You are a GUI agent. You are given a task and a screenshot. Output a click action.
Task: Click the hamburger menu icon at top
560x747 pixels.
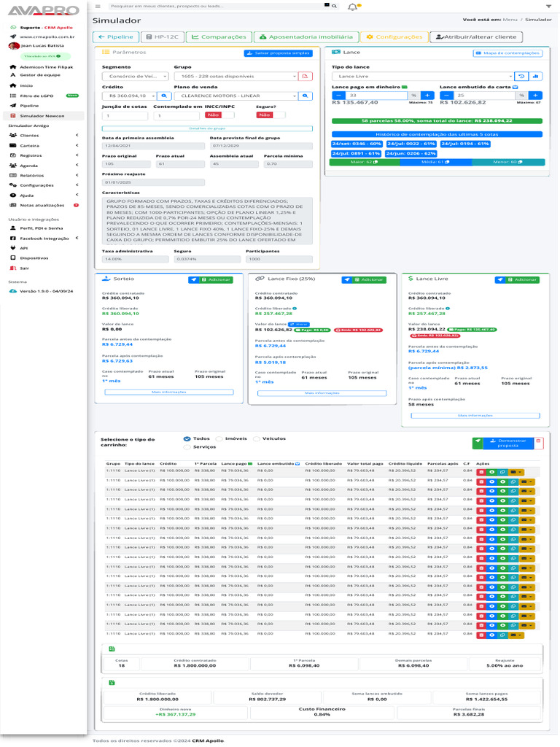click(98, 6)
